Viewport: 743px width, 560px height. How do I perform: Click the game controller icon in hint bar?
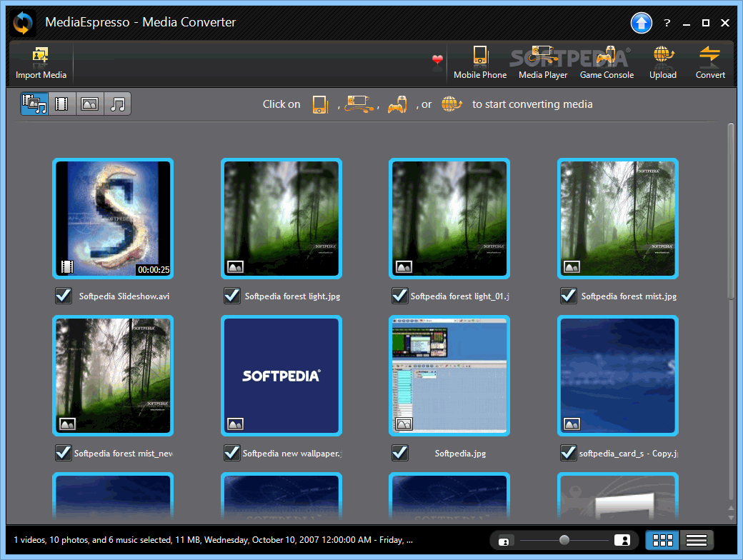[397, 104]
